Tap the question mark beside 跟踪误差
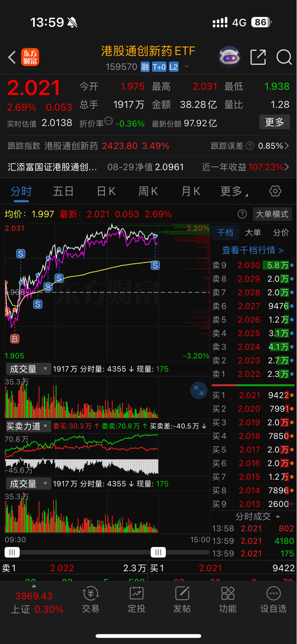 tap(250, 146)
